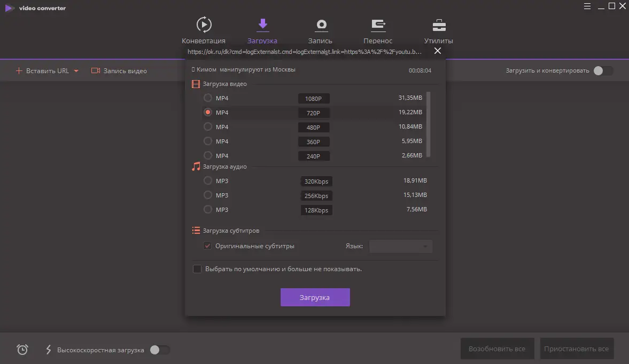Screen dimensions: 629x364
Task: Toggle Высокоскоростная загрузка switch
Action: (160, 350)
